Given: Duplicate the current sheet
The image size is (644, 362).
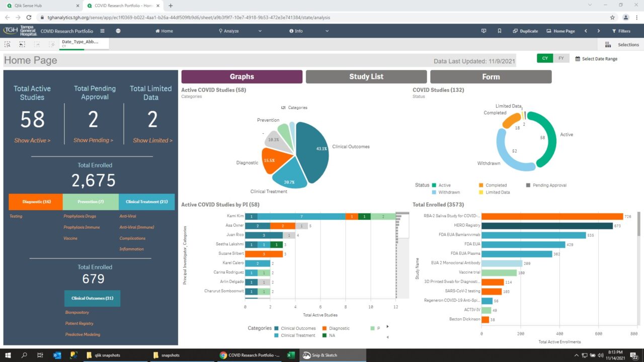Looking at the screenshot, I should pos(525,31).
